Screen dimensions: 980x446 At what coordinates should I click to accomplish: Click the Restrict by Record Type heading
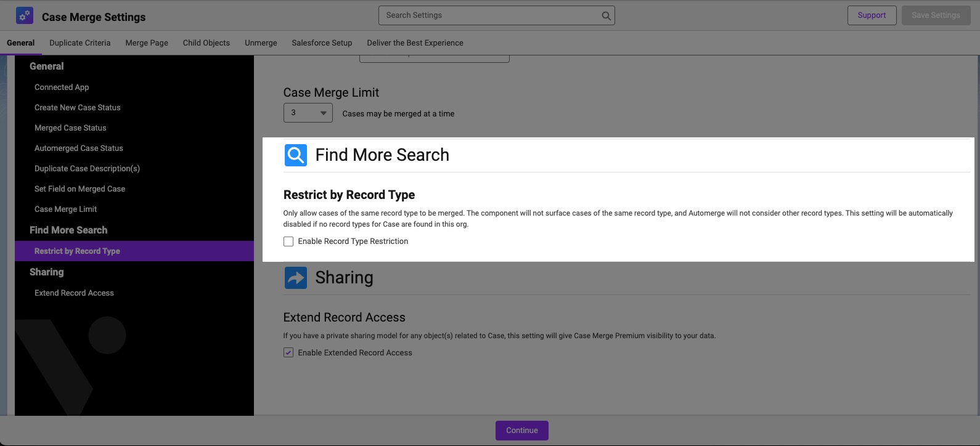pyautogui.click(x=349, y=195)
